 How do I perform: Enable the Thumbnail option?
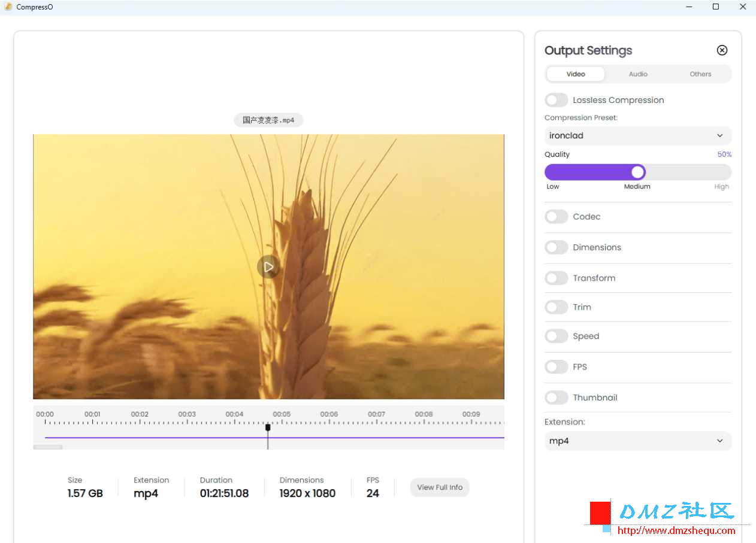point(557,398)
